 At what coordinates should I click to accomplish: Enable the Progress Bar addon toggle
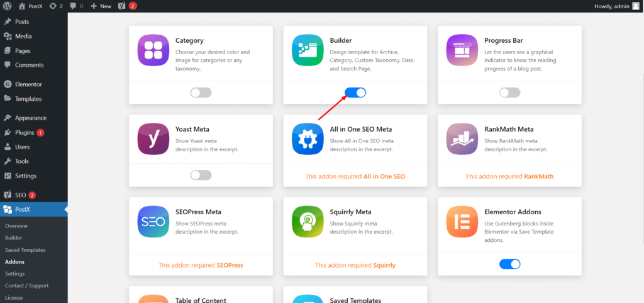(x=509, y=93)
